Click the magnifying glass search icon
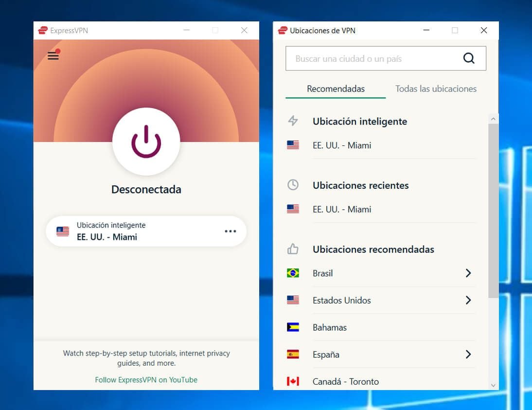Screen dimensions: 532x410 pyautogui.click(x=469, y=58)
